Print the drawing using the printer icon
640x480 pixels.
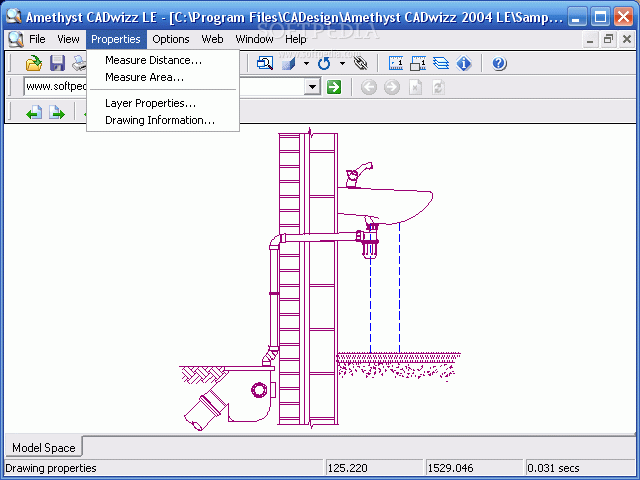coord(79,63)
